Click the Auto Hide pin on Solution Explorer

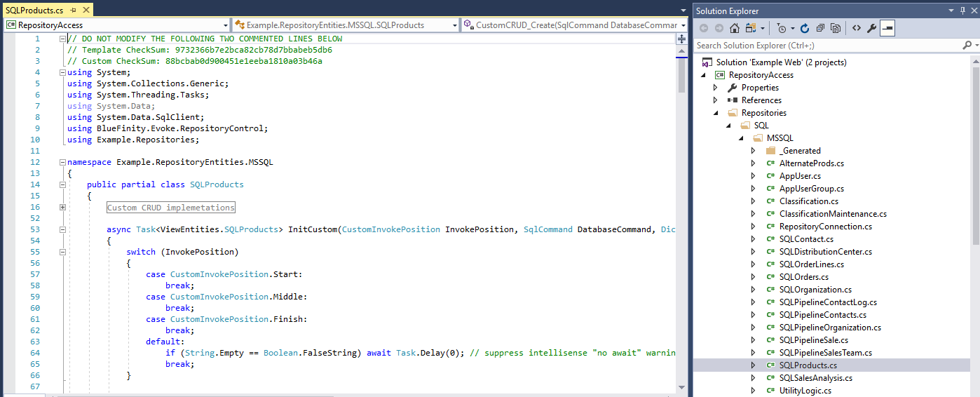(x=962, y=11)
